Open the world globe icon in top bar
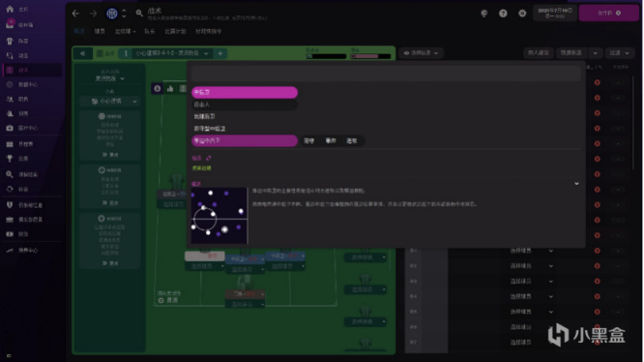644x362 pixels. pyautogui.click(x=483, y=14)
